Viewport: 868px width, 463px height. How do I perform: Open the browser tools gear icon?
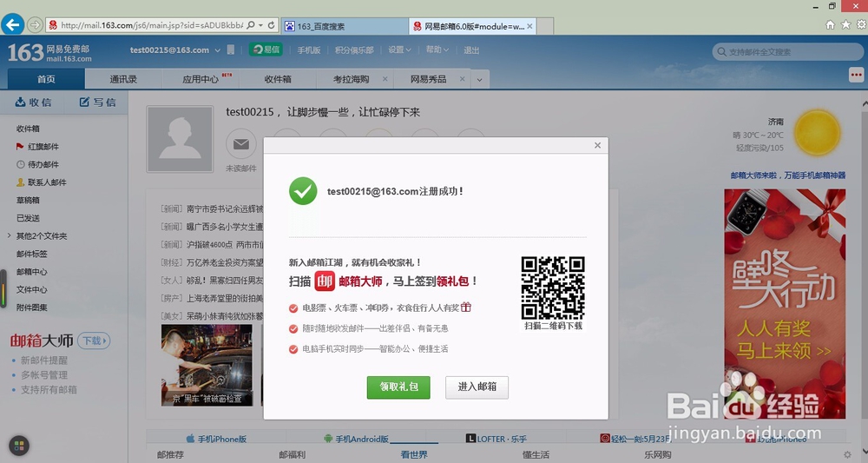(861, 24)
